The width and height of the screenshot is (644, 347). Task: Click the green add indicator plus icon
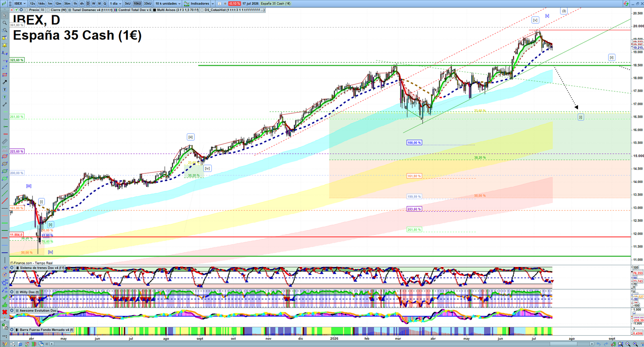pyautogui.click(x=17, y=10)
